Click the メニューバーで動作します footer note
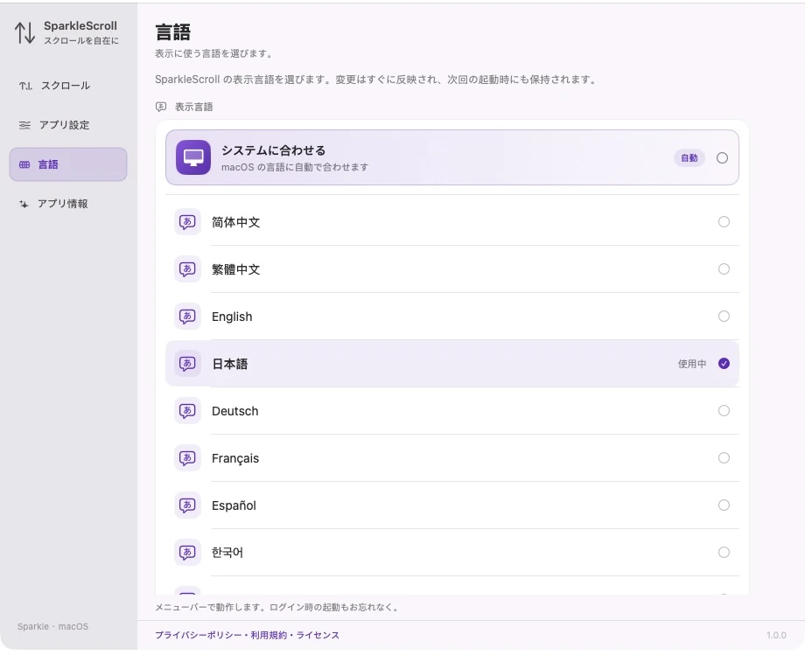 (x=278, y=608)
